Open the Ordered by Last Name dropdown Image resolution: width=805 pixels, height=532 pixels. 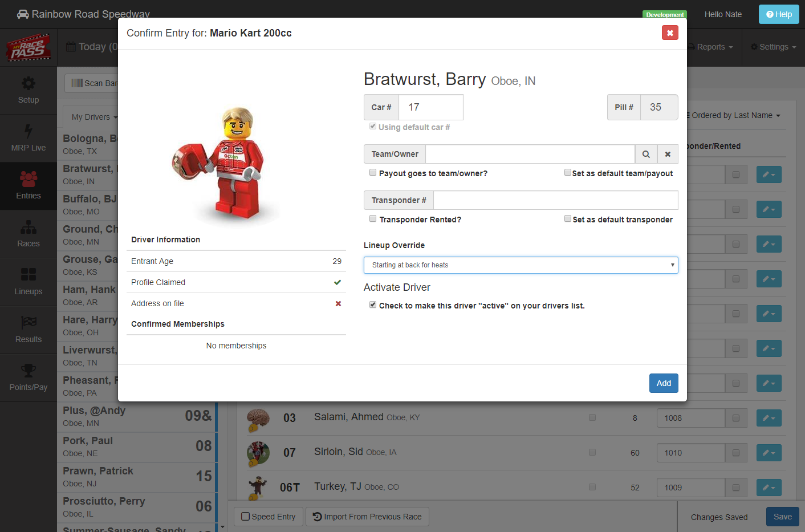click(734, 115)
